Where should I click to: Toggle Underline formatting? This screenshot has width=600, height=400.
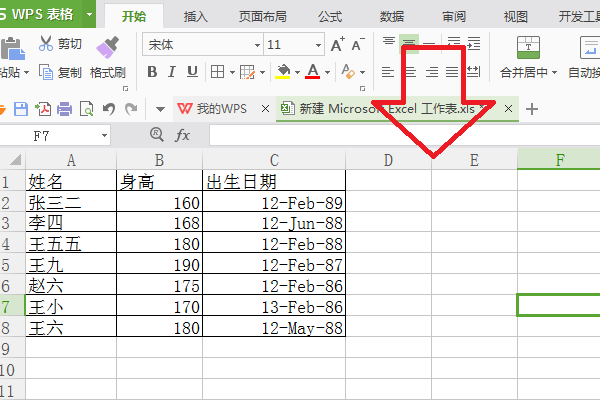(192, 72)
